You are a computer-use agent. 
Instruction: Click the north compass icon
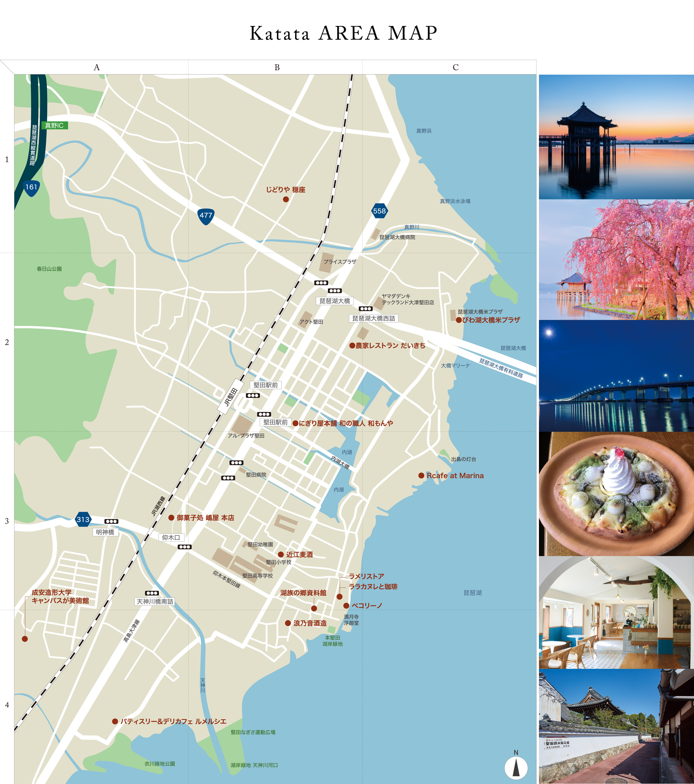click(516, 768)
